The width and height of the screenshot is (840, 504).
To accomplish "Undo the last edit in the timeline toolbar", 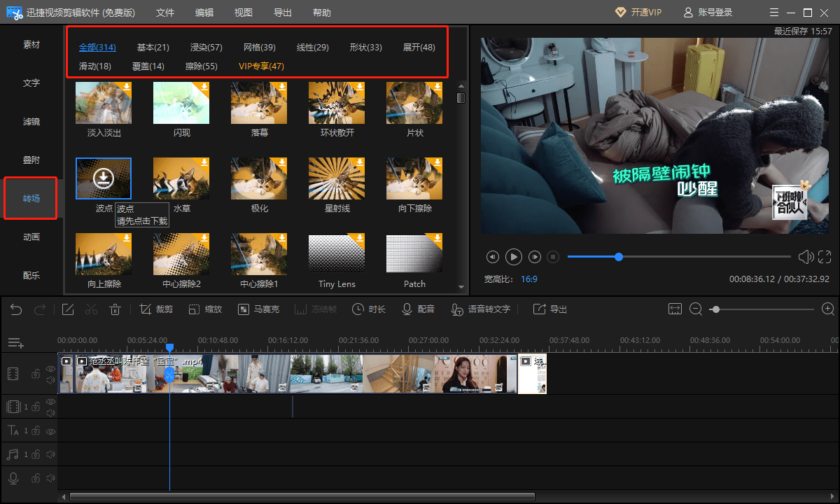I will [x=16, y=309].
